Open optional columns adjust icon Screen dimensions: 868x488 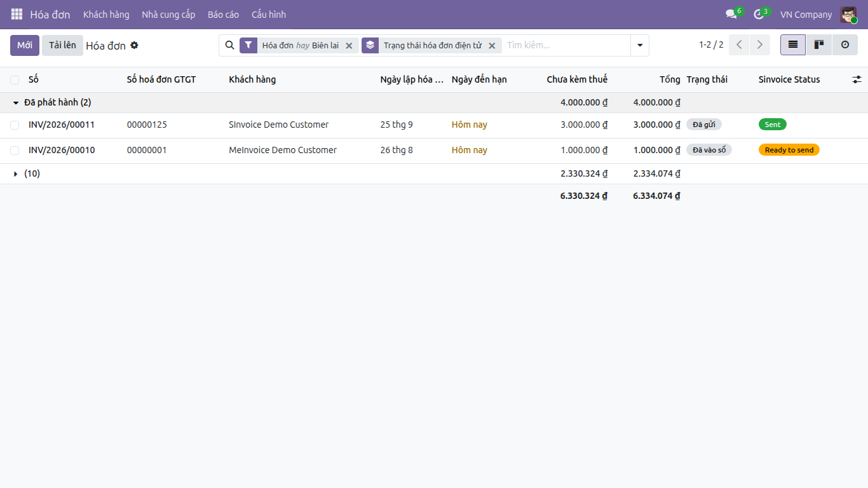pos(857,79)
